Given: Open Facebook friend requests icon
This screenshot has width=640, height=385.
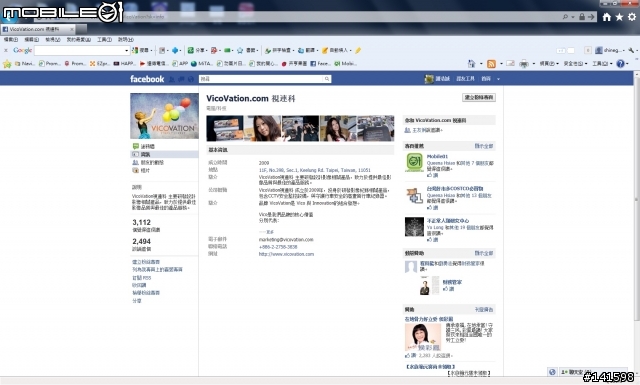Looking at the screenshot, I should pyautogui.click(x=172, y=79).
